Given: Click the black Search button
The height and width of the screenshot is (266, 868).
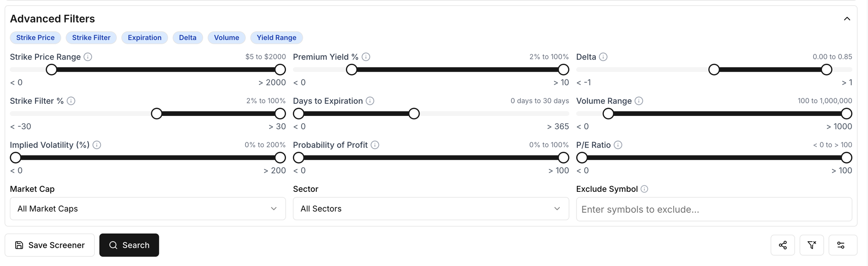Looking at the screenshot, I should coord(129,245).
